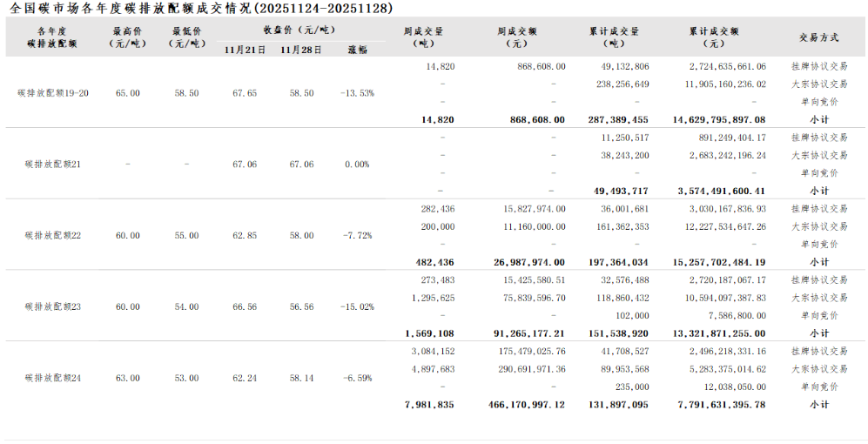Image resolution: width=868 pixels, height=444 pixels.
Task: Click the 交易方式 column header
Action: 818,37
